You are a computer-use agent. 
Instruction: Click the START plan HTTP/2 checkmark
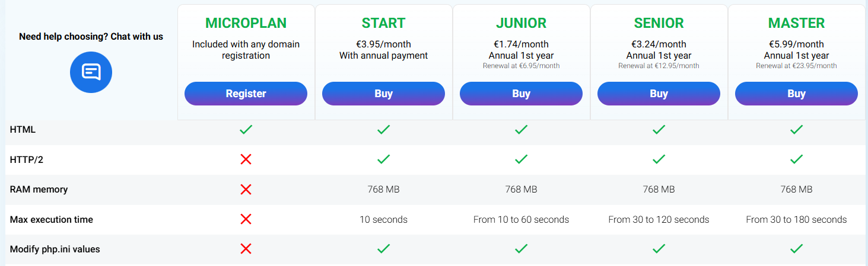click(383, 159)
